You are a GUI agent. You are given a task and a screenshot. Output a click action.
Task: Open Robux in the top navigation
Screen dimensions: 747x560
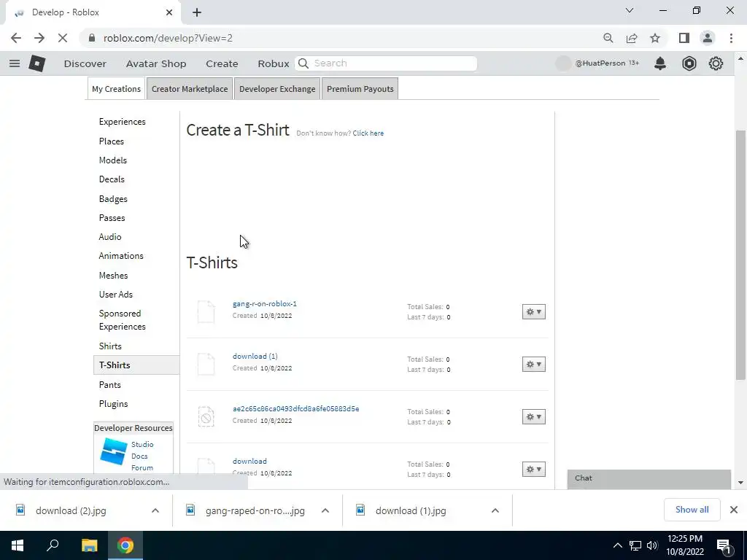(274, 64)
